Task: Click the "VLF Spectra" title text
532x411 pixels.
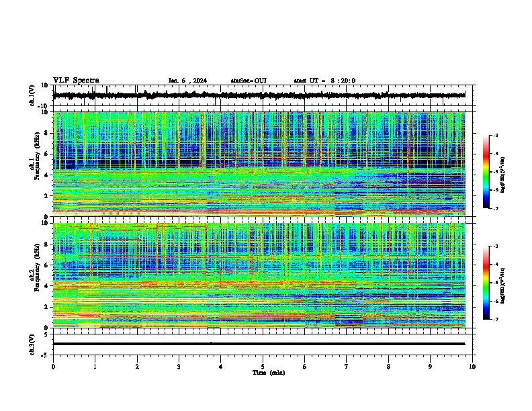Action: point(76,81)
